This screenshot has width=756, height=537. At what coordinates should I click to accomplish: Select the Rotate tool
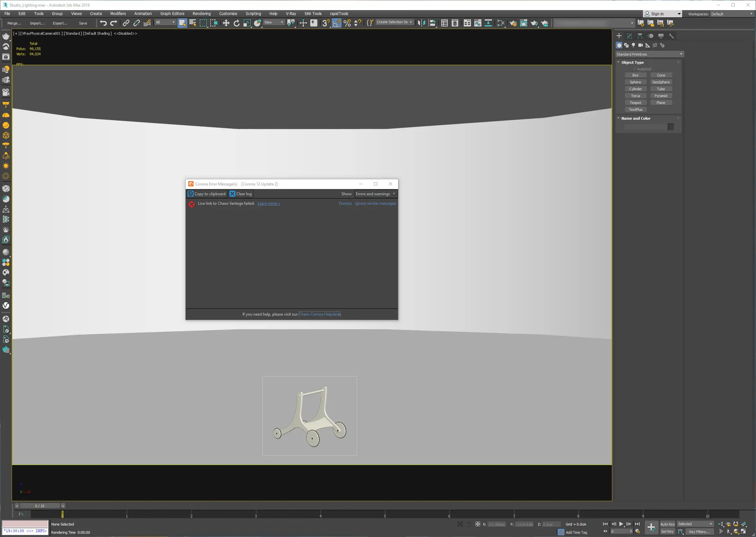click(x=237, y=23)
